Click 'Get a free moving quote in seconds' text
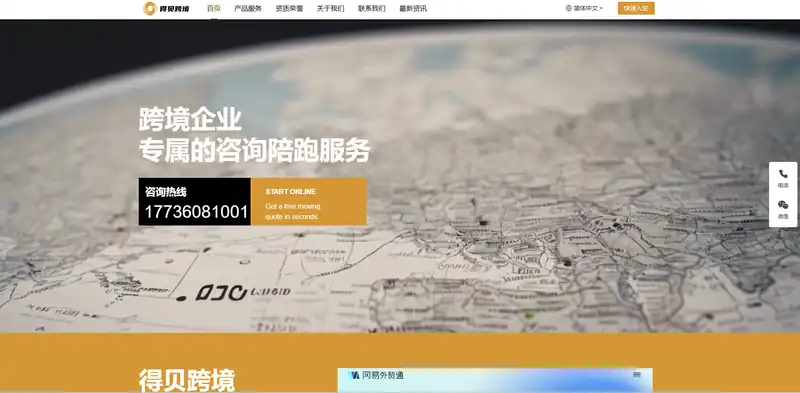This screenshot has width=800, height=393. [293, 212]
